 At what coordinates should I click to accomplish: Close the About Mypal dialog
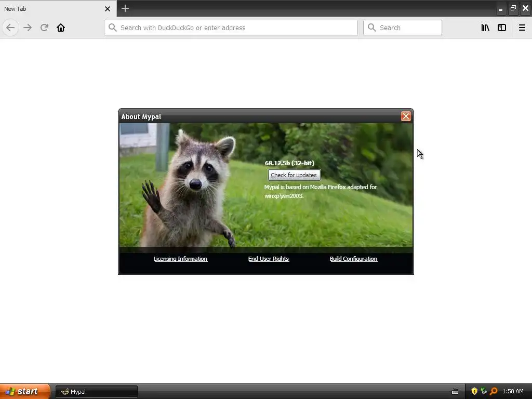pos(406,116)
